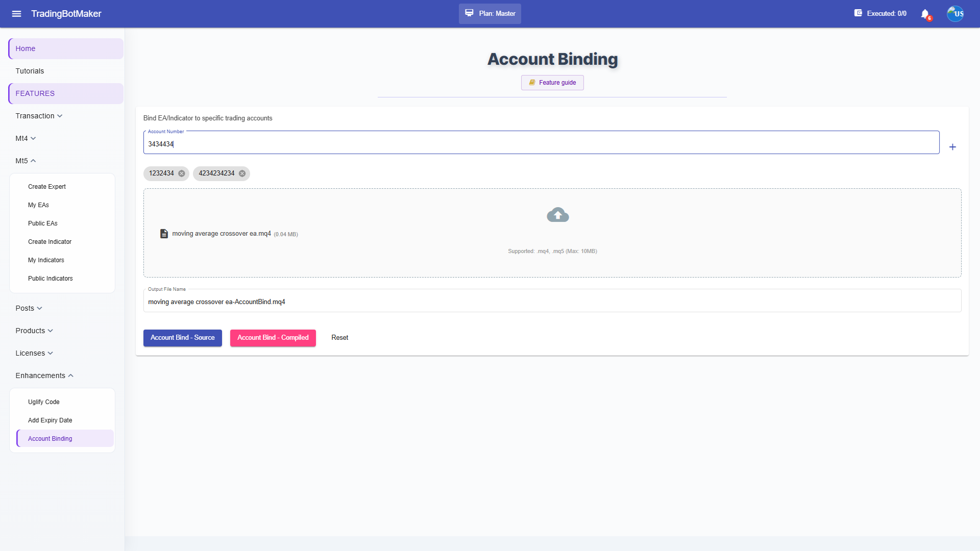Expand the Licenses menu
This screenshot has width=980, height=551.
pos(34,353)
